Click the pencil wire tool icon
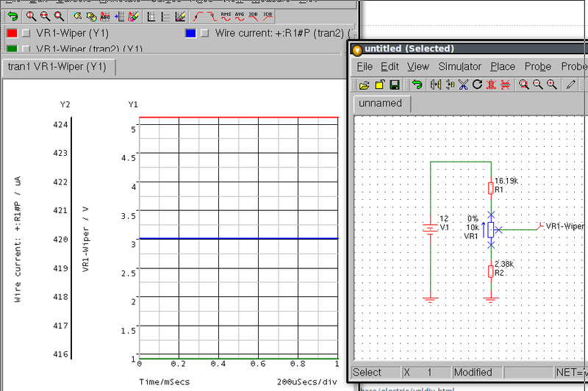This screenshot has height=391, width=588. point(571,85)
